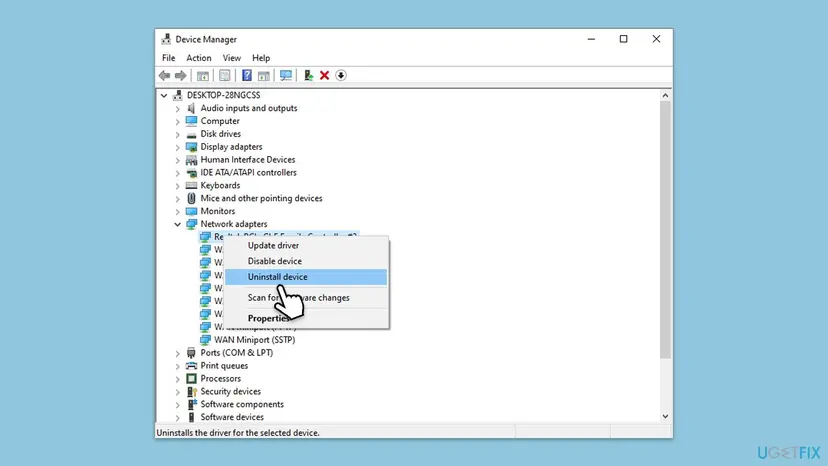Select Human Interface Devices label

248,160
